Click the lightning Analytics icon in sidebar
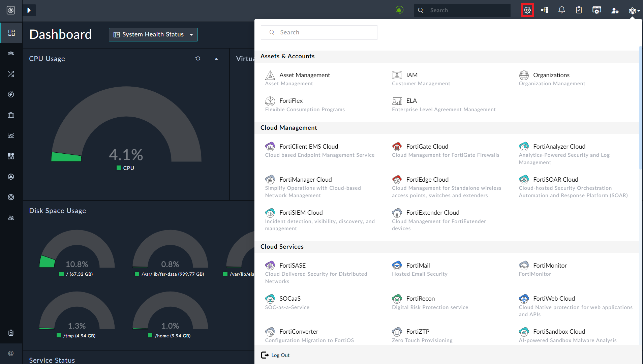 click(x=11, y=94)
